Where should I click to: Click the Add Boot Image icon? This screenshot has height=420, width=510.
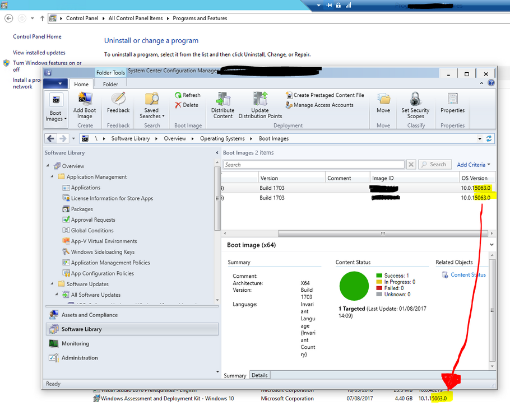click(85, 99)
